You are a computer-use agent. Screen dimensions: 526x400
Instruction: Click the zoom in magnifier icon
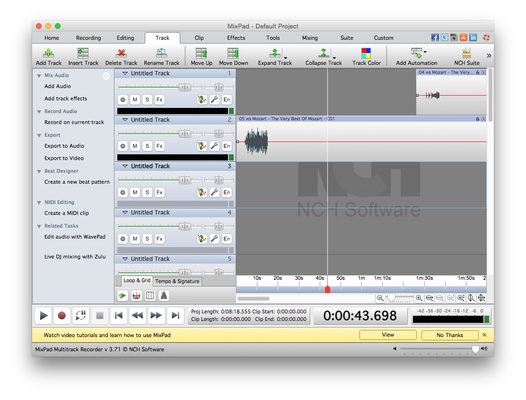click(419, 298)
